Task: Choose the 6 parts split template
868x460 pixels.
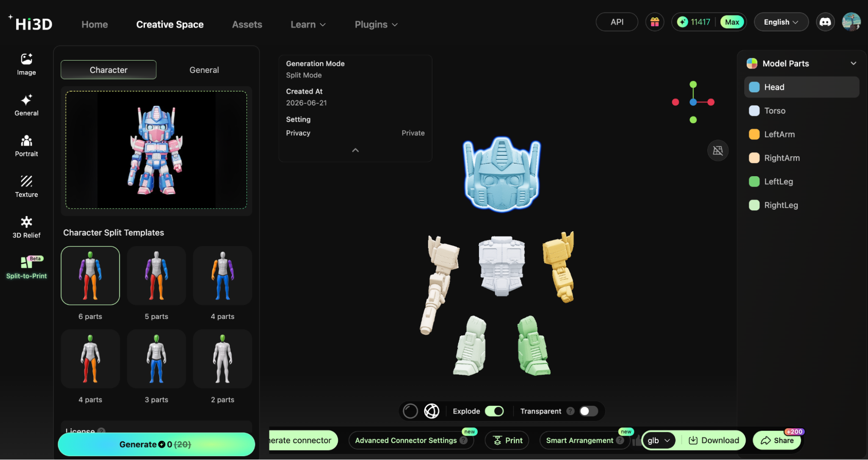Action: click(x=90, y=276)
